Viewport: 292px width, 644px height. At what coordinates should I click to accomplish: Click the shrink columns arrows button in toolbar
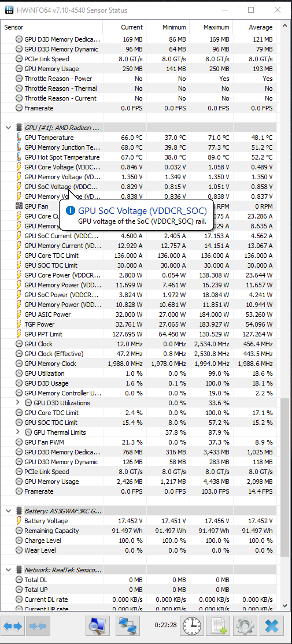coord(39,626)
